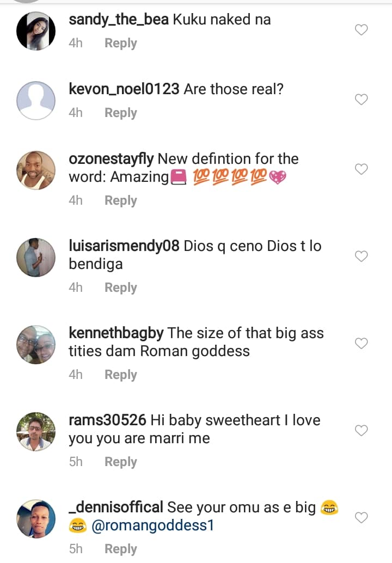Heart the comment from kennethbagby

(x=361, y=344)
